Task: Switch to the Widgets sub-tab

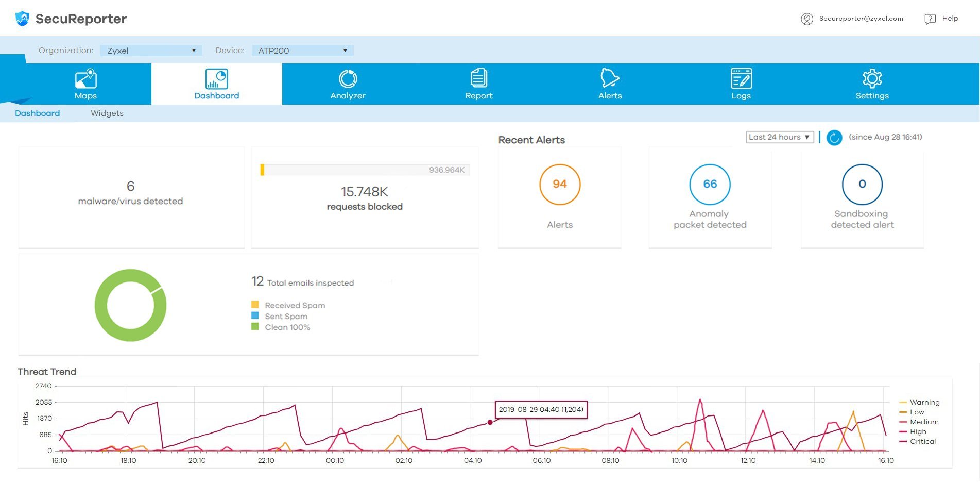Action: coord(107,113)
